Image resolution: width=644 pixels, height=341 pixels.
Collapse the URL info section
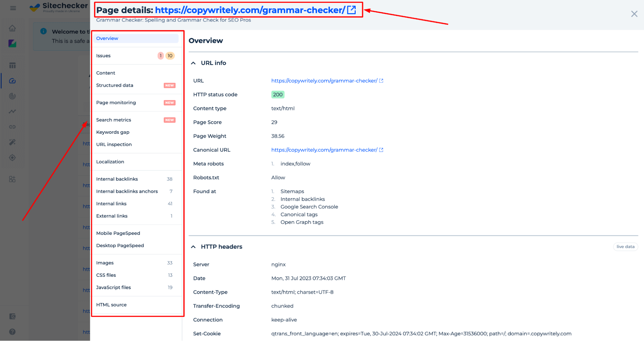(193, 63)
